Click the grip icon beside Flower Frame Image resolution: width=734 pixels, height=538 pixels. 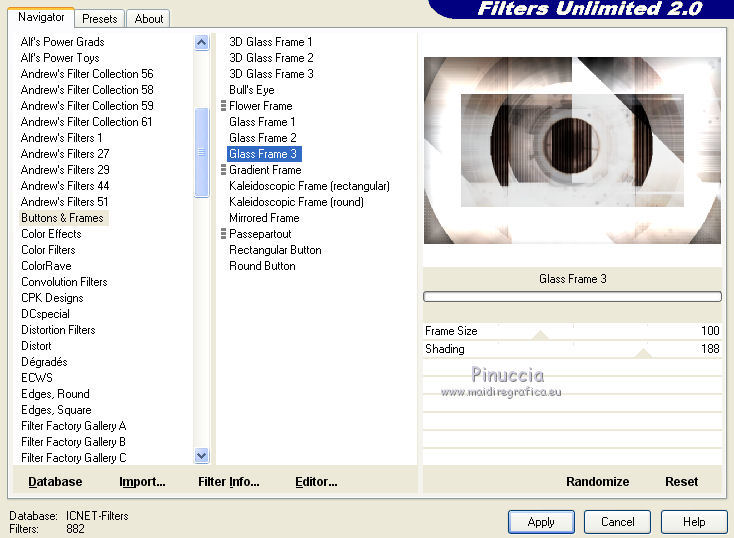point(223,106)
